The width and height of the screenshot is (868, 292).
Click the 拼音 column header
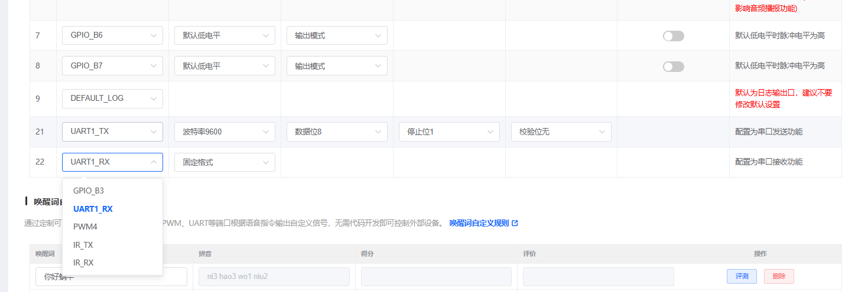(205, 254)
